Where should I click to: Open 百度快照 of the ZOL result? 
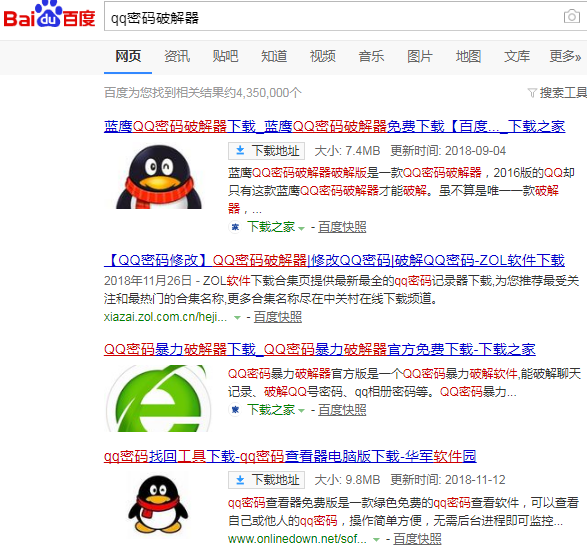(x=278, y=317)
